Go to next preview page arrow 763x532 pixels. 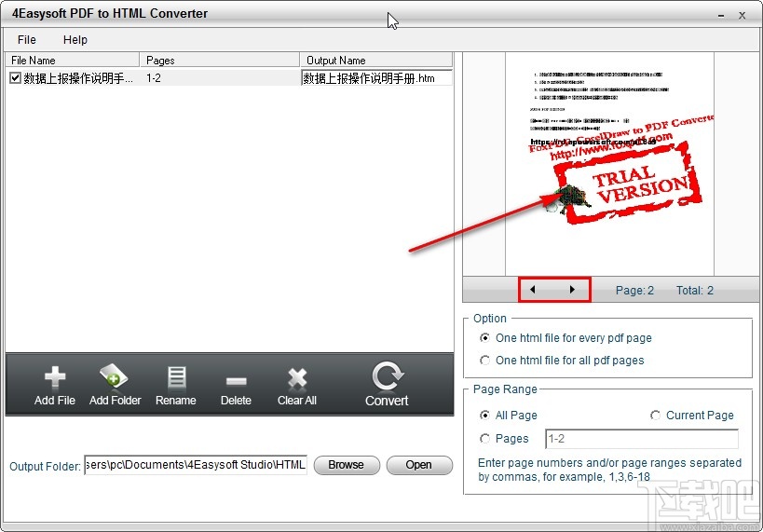click(572, 290)
